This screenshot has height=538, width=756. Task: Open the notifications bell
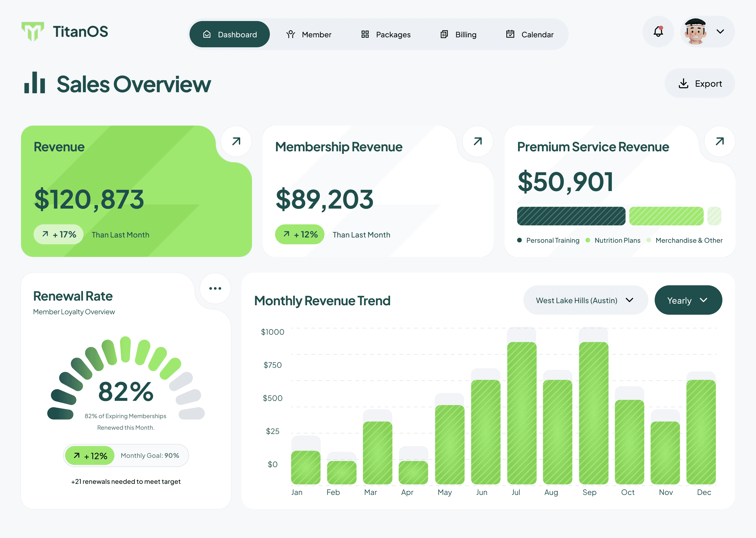click(x=658, y=32)
